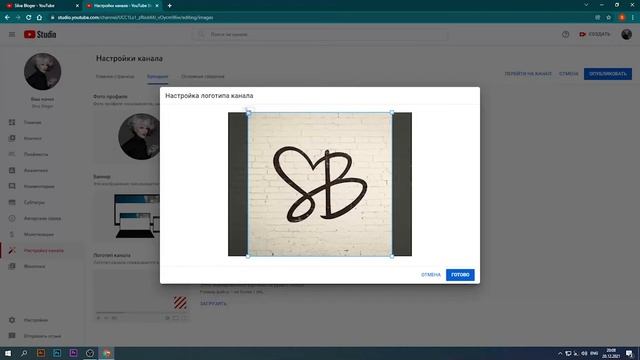Open the Adobe Illustrator taskbar icon
Image resolution: width=640 pixels, height=360 pixels.
[41, 353]
